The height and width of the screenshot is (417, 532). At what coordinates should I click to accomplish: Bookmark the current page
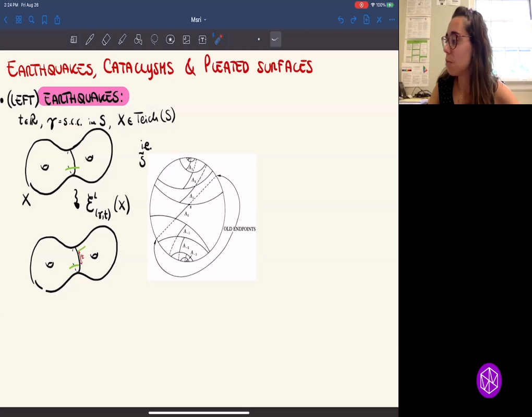45,20
